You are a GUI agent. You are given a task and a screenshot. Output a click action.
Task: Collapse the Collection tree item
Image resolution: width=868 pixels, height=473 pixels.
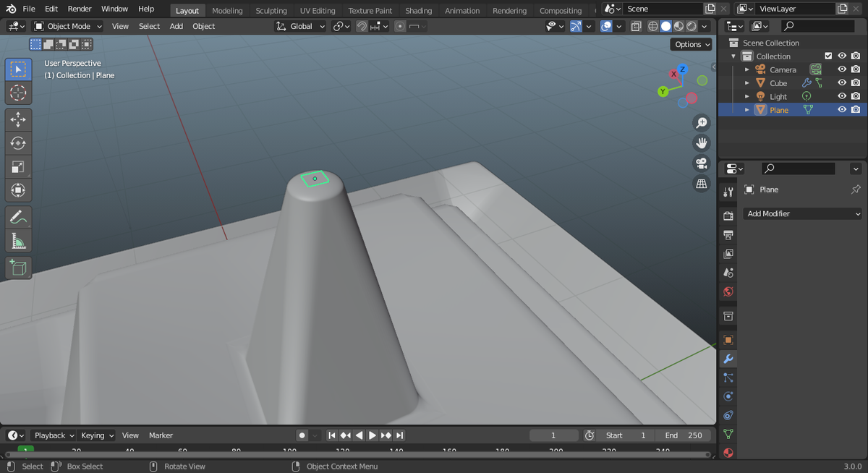[x=733, y=56]
